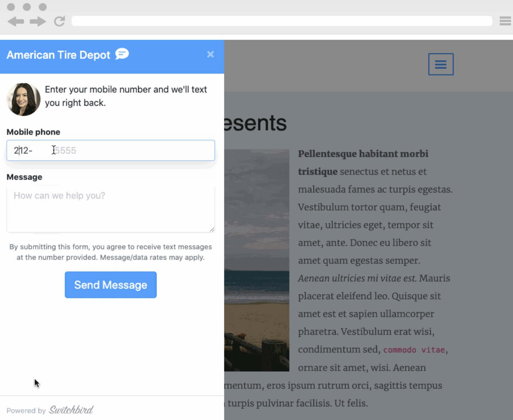The width and height of the screenshot is (513, 420).
Task: Open the browser hamburger menu
Action: point(505,21)
